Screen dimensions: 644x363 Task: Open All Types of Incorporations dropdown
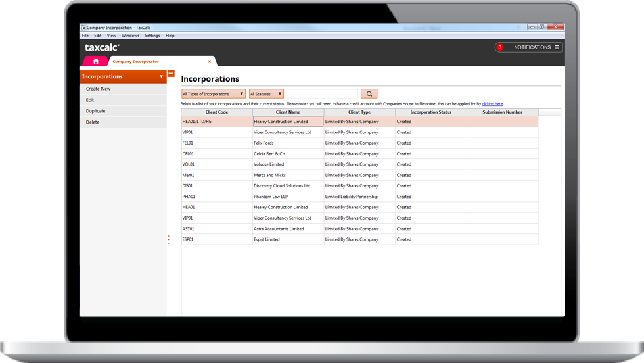point(213,94)
